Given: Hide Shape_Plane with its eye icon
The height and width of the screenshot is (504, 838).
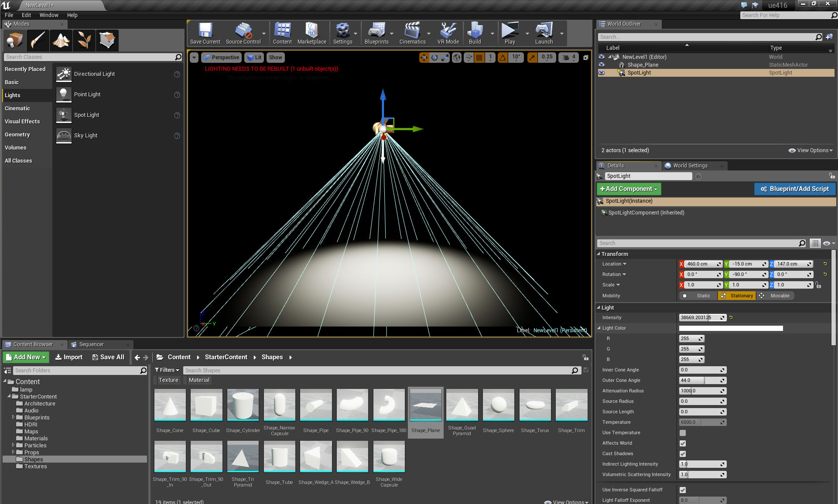Looking at the screenshot, I should point(602,65).
